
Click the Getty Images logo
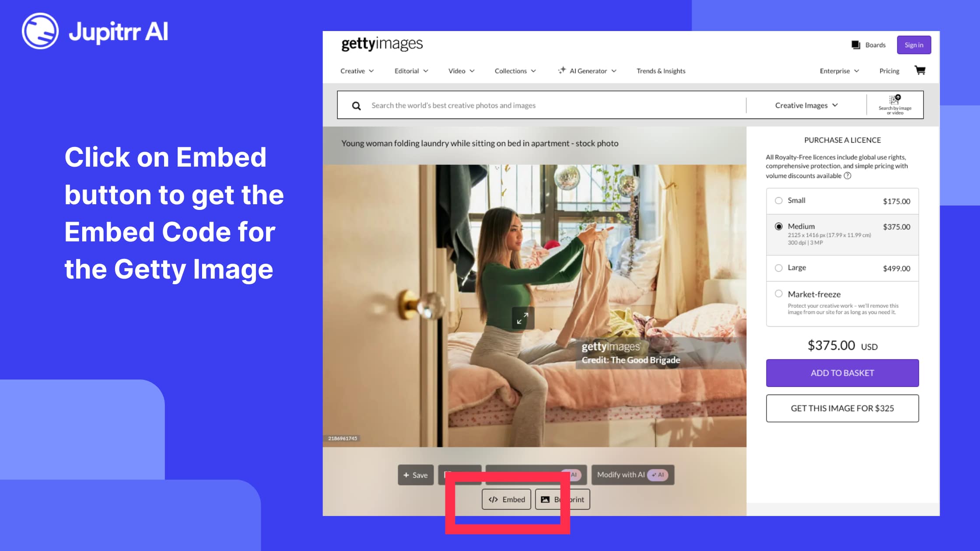click(x=382, y=44)
